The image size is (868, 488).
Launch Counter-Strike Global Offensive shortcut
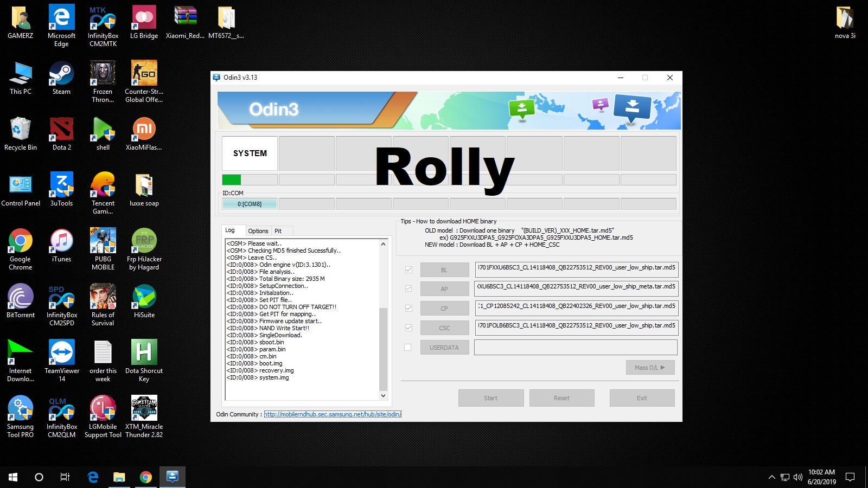click(x=144, y=81)
